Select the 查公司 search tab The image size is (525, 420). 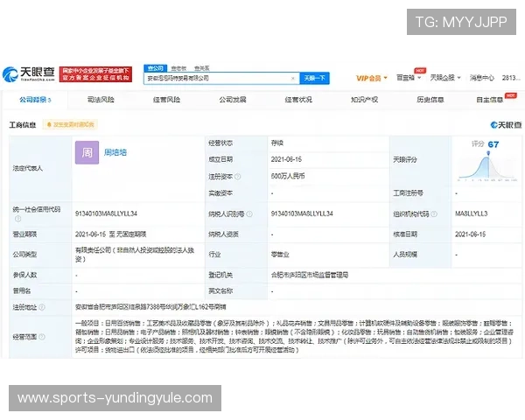pos(156,68)
